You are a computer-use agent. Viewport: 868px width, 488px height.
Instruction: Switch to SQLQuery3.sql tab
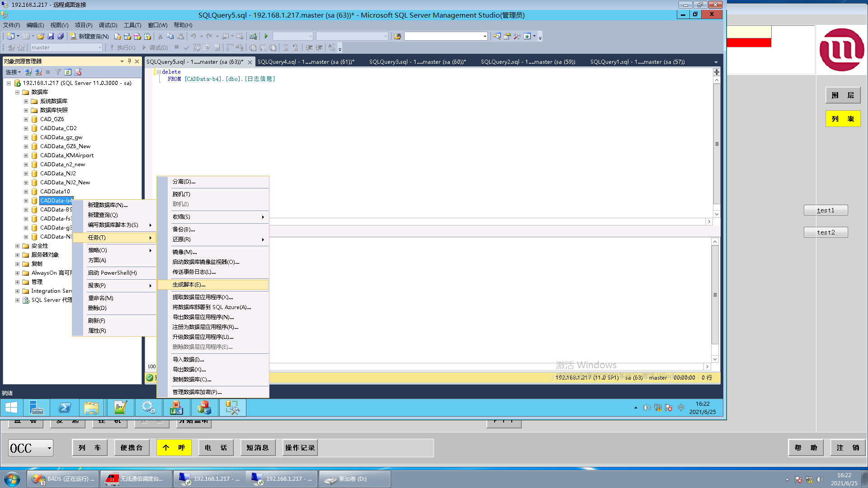click(x=417, y=62)
